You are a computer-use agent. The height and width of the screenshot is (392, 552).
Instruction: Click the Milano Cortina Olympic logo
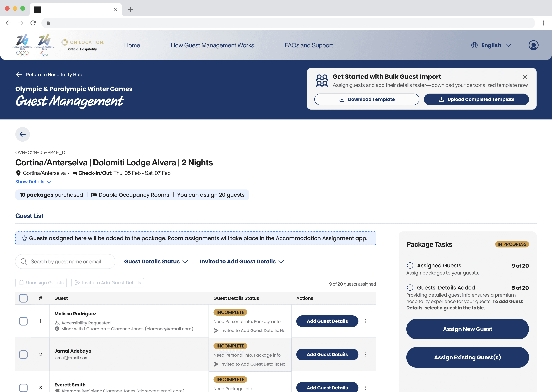22,45
